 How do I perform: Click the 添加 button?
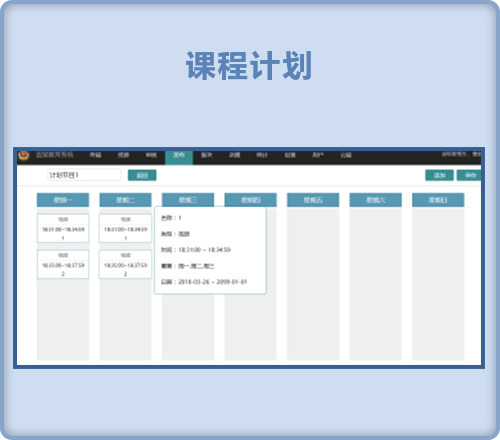pyautogui.click(x=439, y=175)
